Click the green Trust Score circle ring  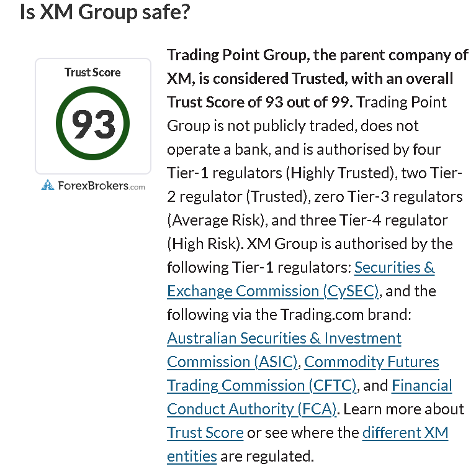point(93,98)
